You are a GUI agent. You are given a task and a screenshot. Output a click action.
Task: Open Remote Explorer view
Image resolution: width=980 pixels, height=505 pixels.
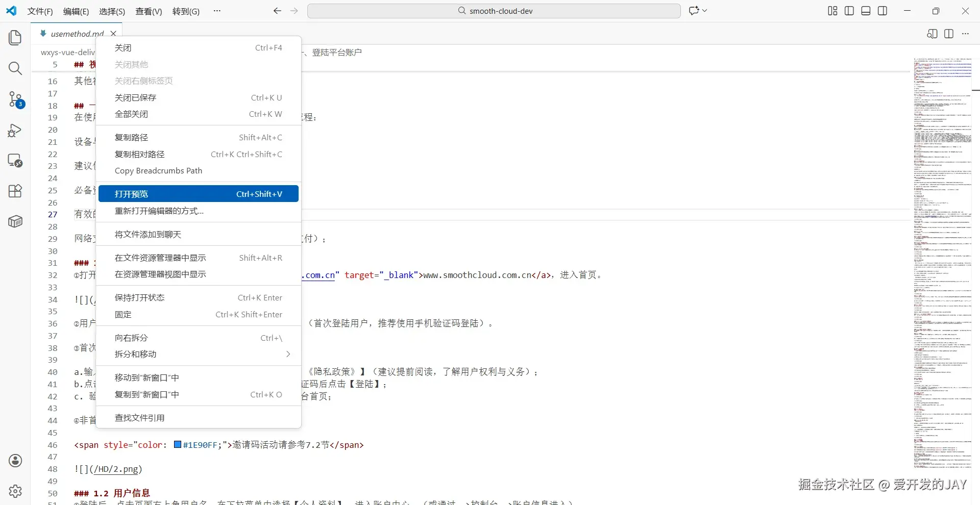click(15, 161)
